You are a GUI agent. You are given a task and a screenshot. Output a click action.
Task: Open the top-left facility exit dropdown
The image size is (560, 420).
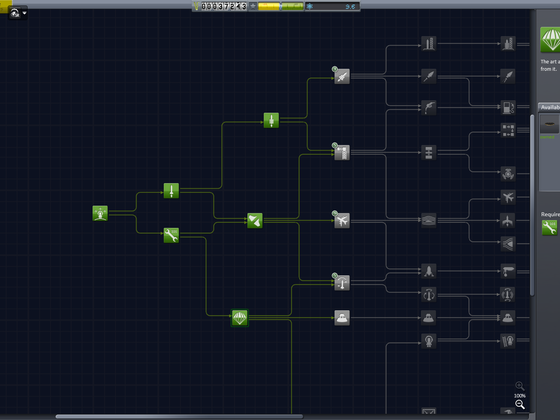coord(18,13)
